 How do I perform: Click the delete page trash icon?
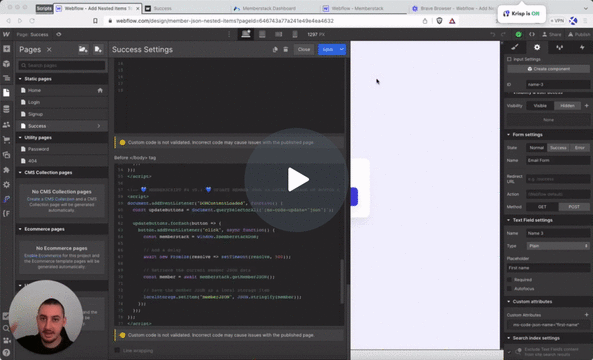286,50
